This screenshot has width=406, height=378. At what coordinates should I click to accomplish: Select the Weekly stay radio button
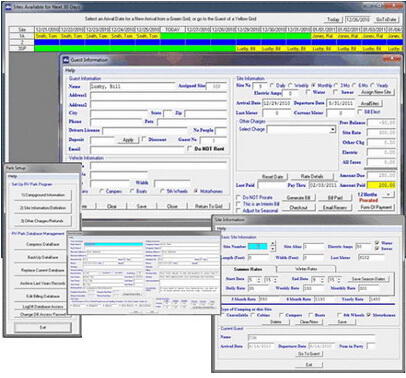pos(290,85)
